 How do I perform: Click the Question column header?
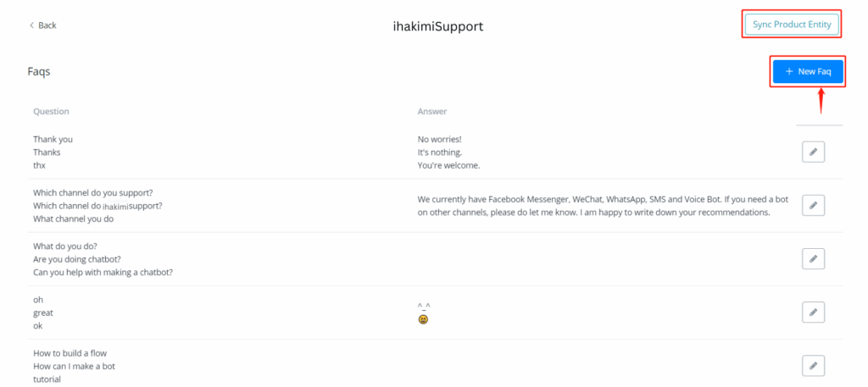[51, 111]
